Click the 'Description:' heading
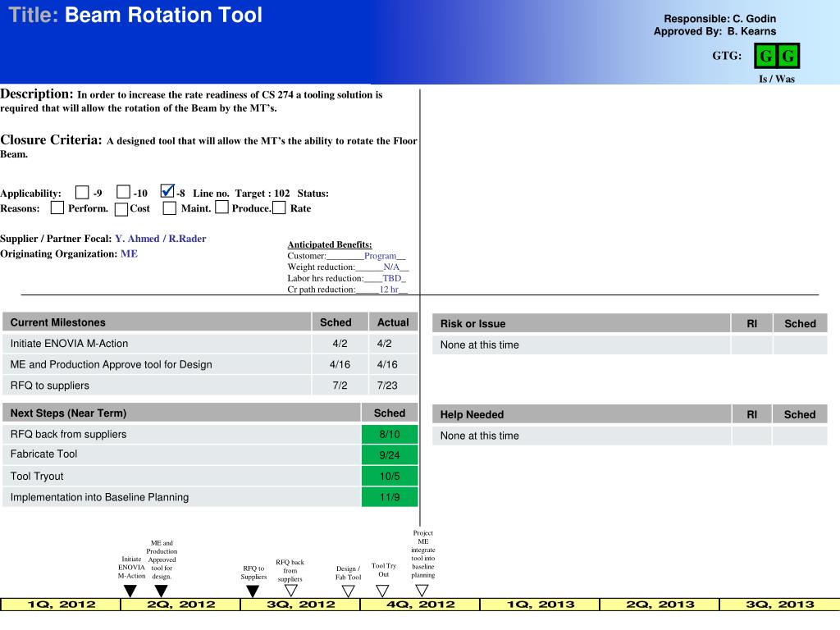 [37, 94]
